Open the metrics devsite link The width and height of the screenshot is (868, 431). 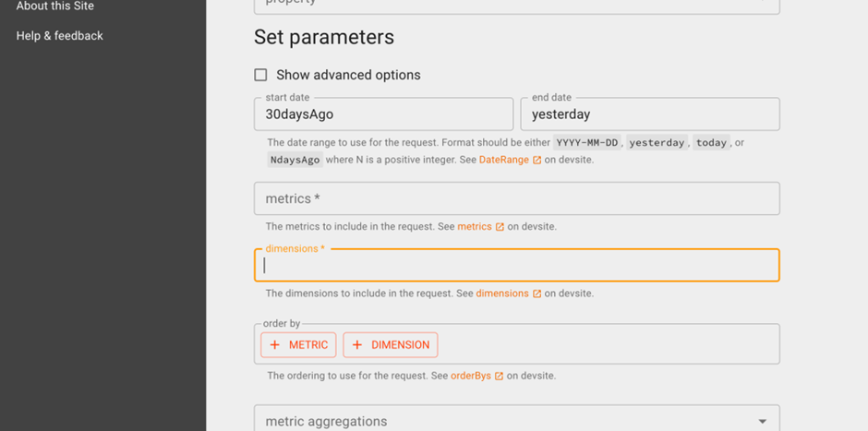click(475, 227)
